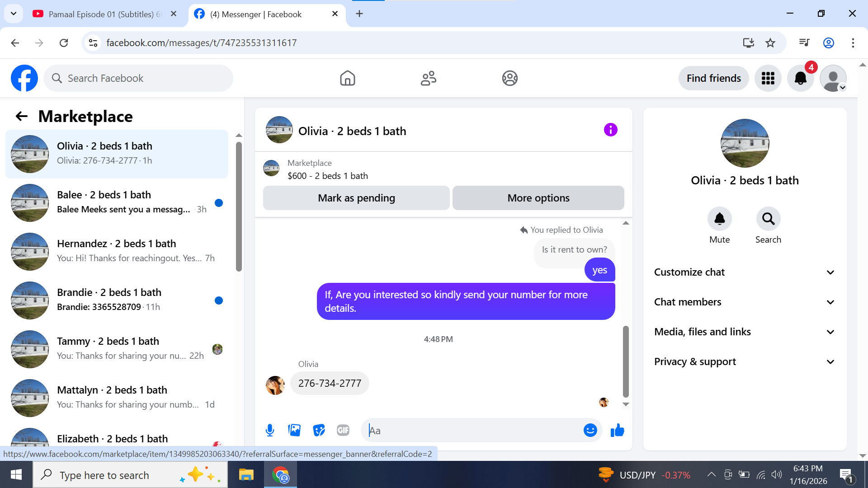Open the emoji picker smiley
The height and width of the screenshot is (488, 868).
click(590, 430)
